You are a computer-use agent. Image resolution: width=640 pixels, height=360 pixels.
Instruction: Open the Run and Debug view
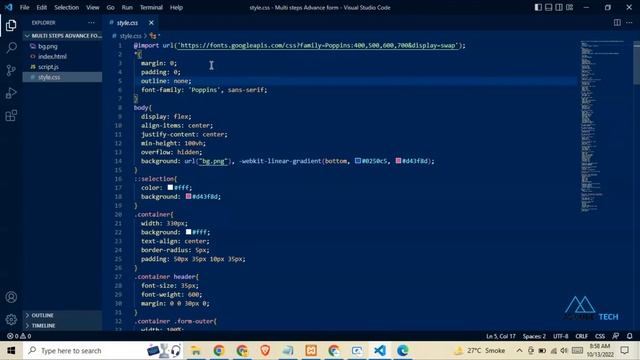11,93
